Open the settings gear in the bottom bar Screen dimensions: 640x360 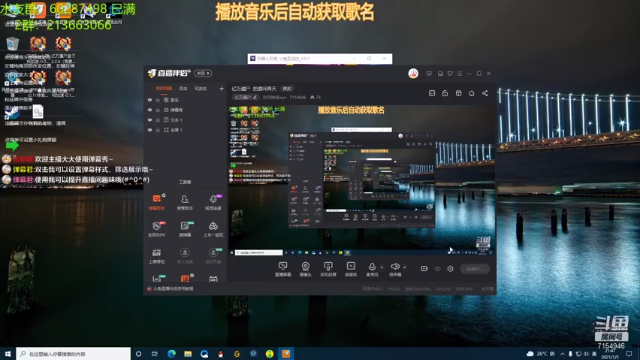450,269
